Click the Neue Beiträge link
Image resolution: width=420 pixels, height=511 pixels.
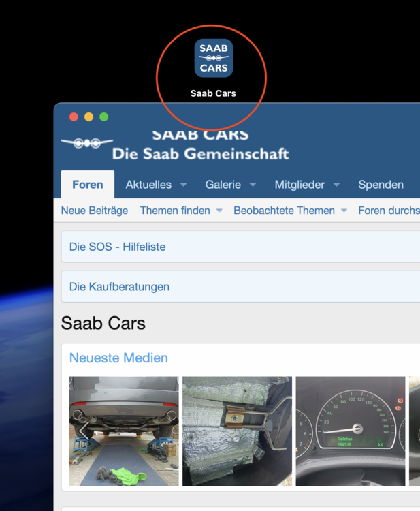tap(95, 211)
